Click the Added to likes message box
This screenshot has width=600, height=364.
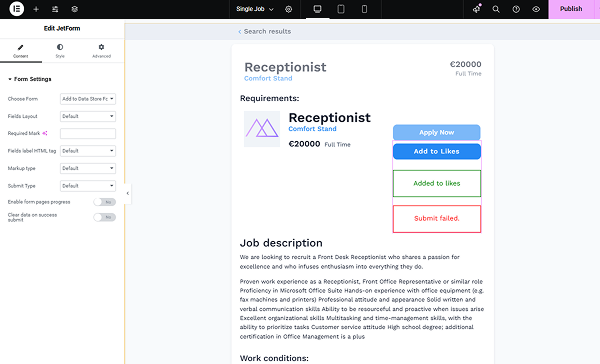pyautogui.click(x=437, y=184)
